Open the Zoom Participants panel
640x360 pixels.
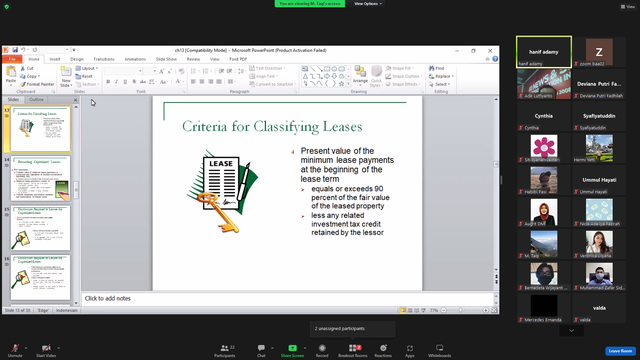coord(225,350)
